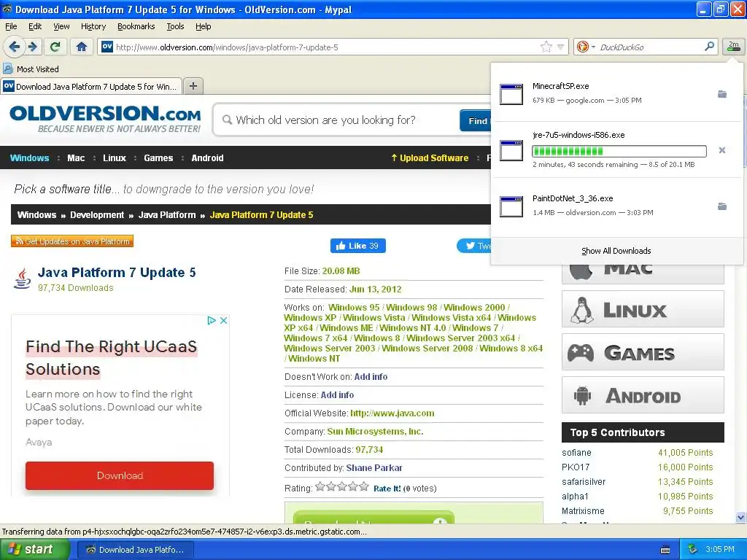Click the Games controller sidebar button

(643, 352)
